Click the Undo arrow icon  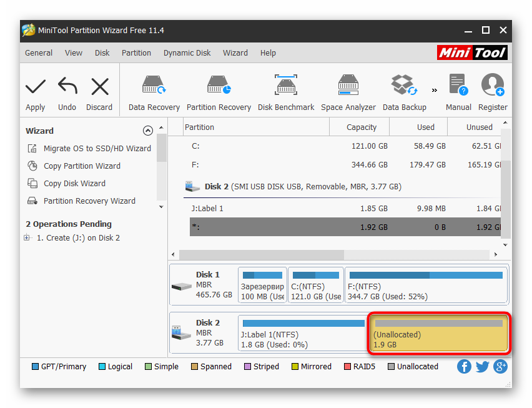[67, 86]
